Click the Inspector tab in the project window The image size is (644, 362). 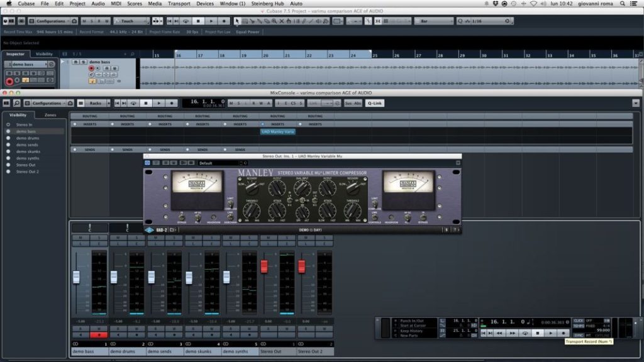[15, 54]
